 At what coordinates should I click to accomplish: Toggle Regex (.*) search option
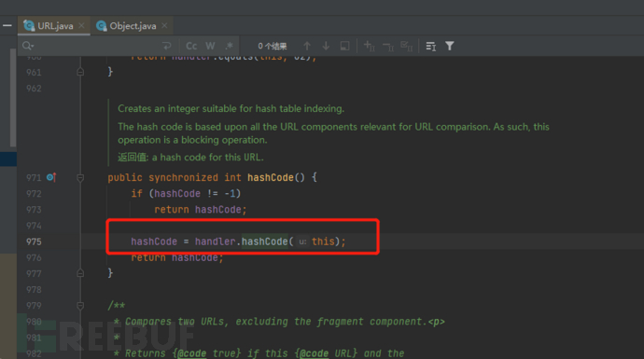230,46
